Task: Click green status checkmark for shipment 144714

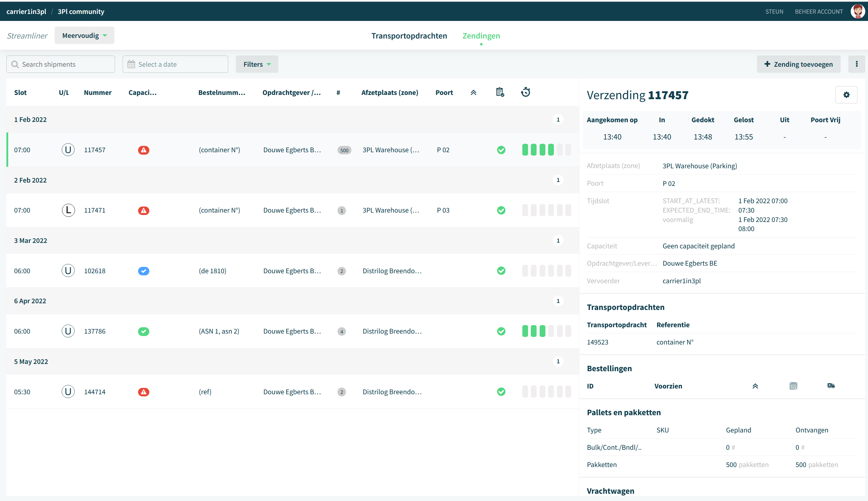Action: tap(501, 392)
